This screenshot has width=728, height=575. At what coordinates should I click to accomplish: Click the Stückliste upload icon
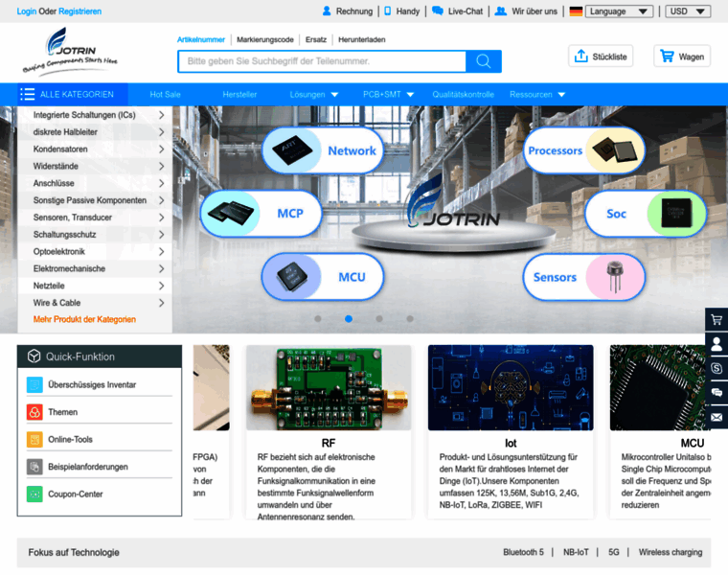pos(580,57)
